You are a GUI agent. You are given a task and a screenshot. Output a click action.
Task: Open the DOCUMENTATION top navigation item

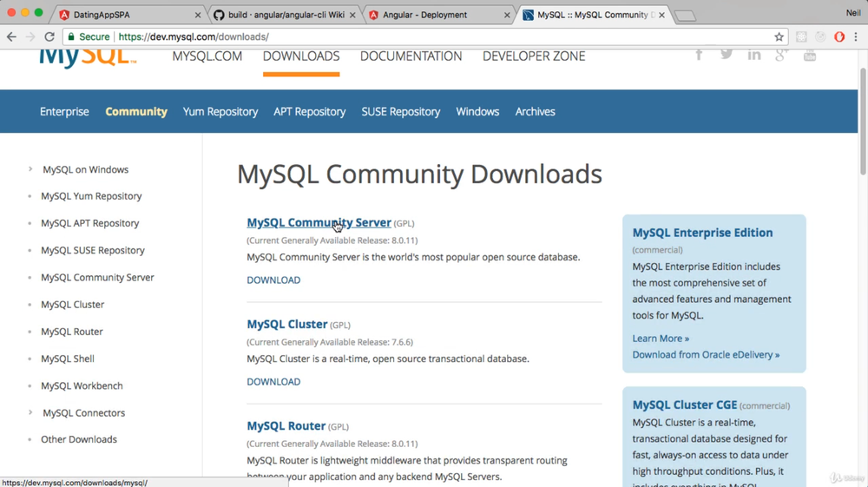(x=411, y=56)
